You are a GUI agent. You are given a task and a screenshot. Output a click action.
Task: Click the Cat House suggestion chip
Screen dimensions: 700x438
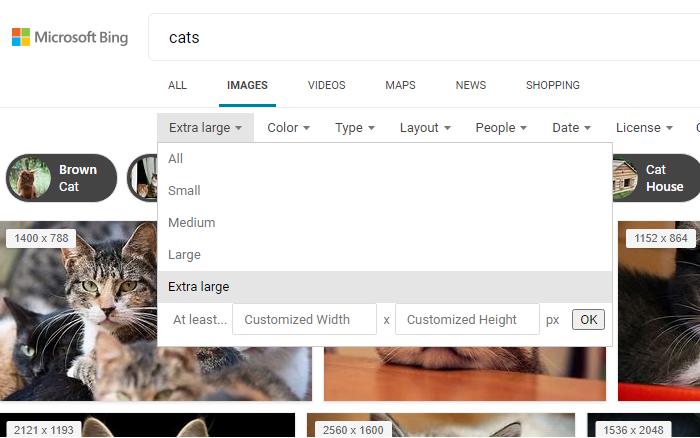pyautogui.click(x=656, y=178)
